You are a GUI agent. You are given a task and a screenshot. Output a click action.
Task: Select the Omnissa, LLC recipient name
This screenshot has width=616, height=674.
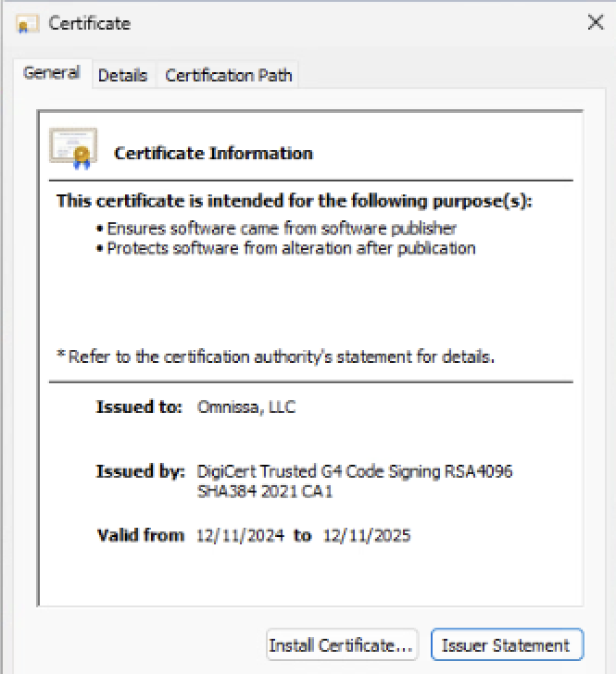point(246,407)
